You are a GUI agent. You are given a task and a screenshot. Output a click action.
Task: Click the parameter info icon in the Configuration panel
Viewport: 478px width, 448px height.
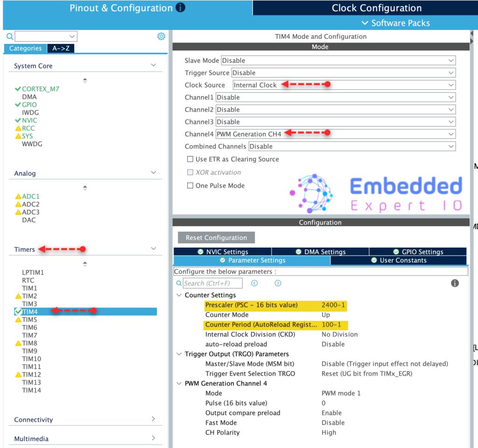pyautogui.click(x=455, y=283)
